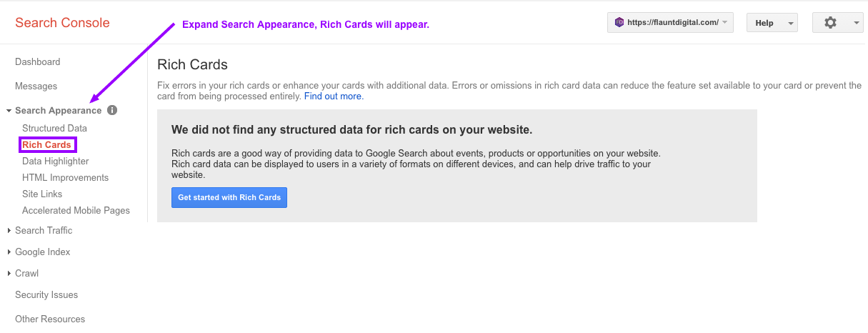Click the Search Console logo
The image size is (868, 333).
tap(62, 23)
